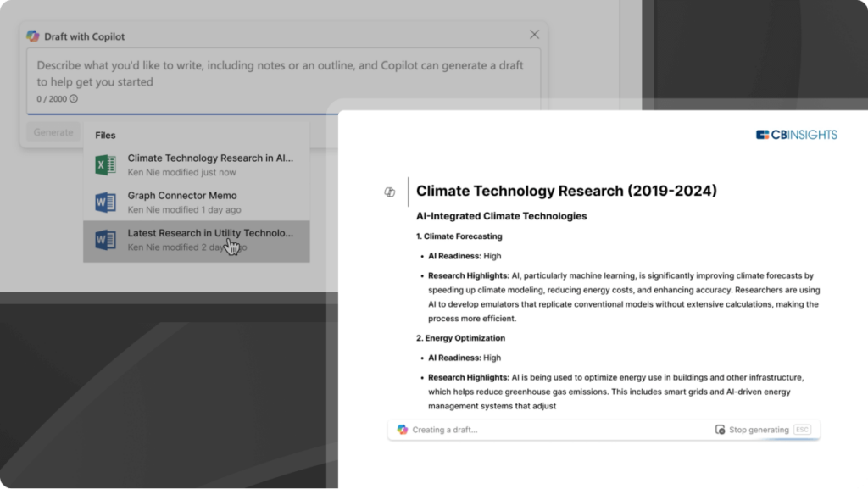
Task: Click the info icon beside the 0 / 2000 counter
Action: 74,99
